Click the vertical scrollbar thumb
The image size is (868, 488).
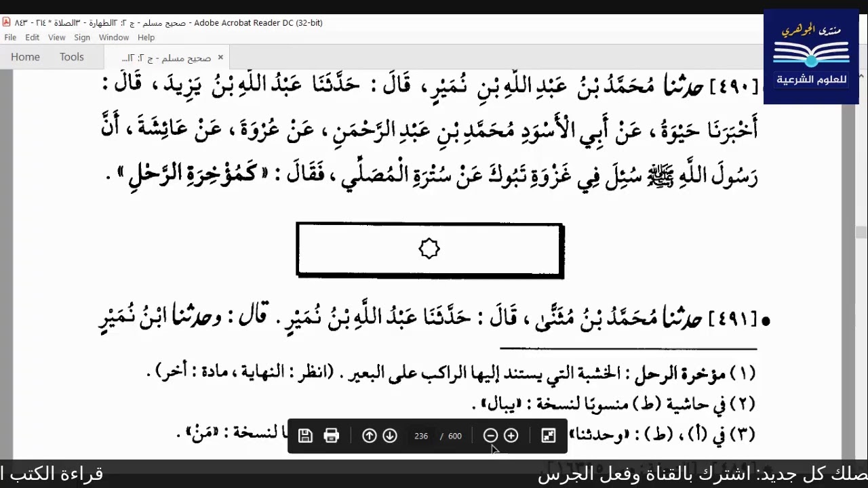(x=861, y=232)
